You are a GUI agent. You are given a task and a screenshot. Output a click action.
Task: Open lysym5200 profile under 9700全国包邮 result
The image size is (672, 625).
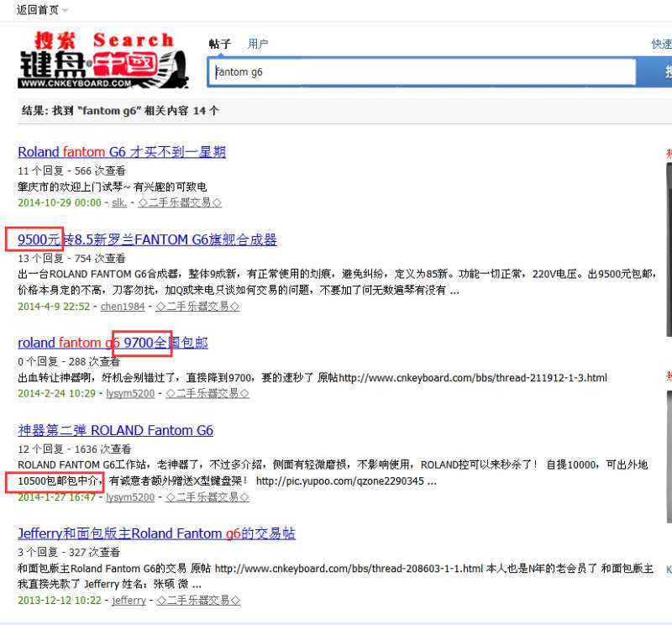(130, 393)
